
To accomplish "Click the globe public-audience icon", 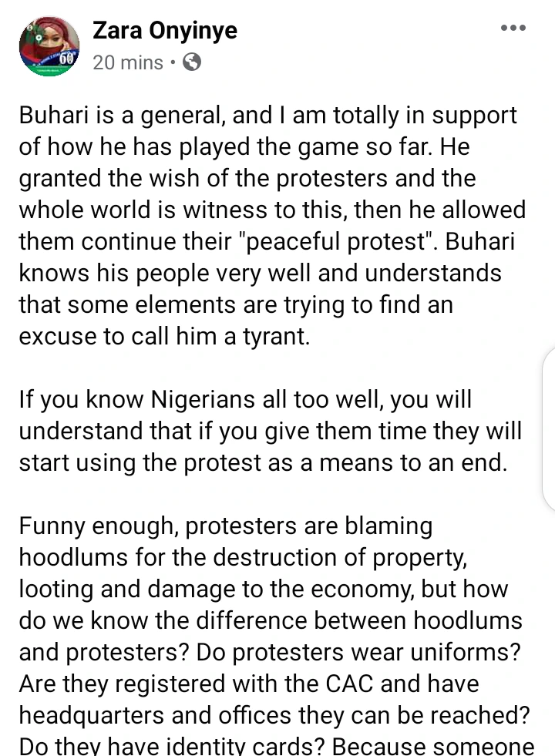I will click(191, 62).
